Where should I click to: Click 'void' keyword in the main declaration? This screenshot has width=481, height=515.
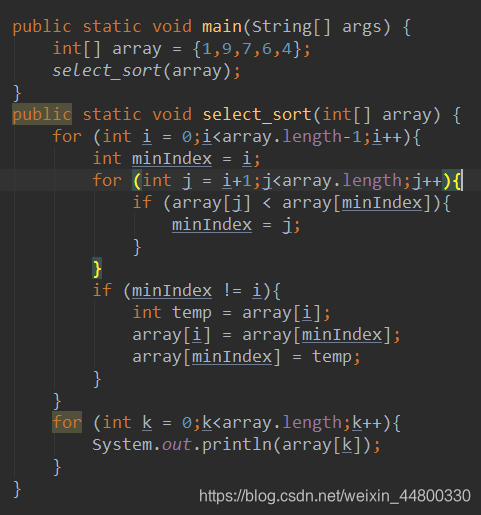172,27
